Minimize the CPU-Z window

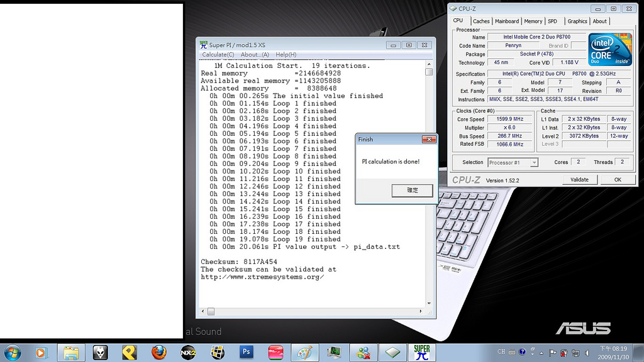pyautogui.click(x=597, y=9)
